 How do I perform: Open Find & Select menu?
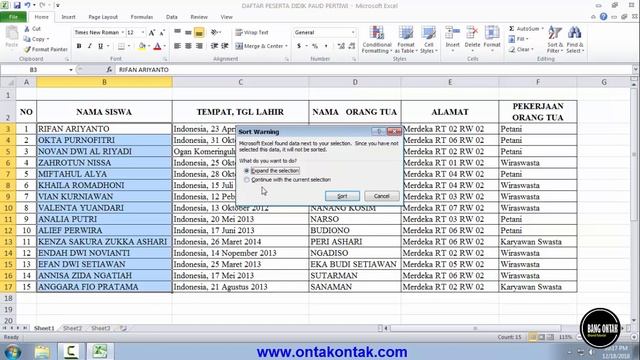pos(575,39)
